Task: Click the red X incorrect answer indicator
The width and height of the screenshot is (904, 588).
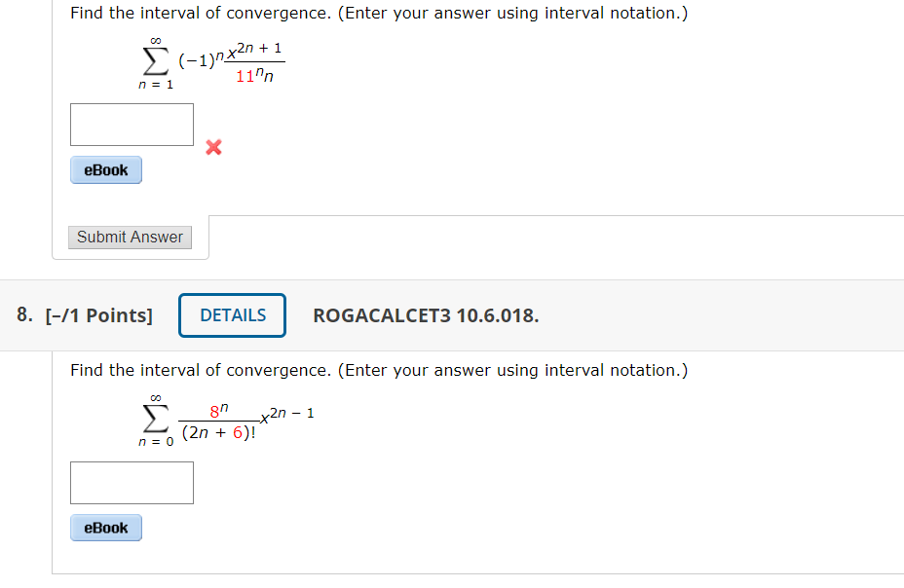Action: [x=212, y=148]
